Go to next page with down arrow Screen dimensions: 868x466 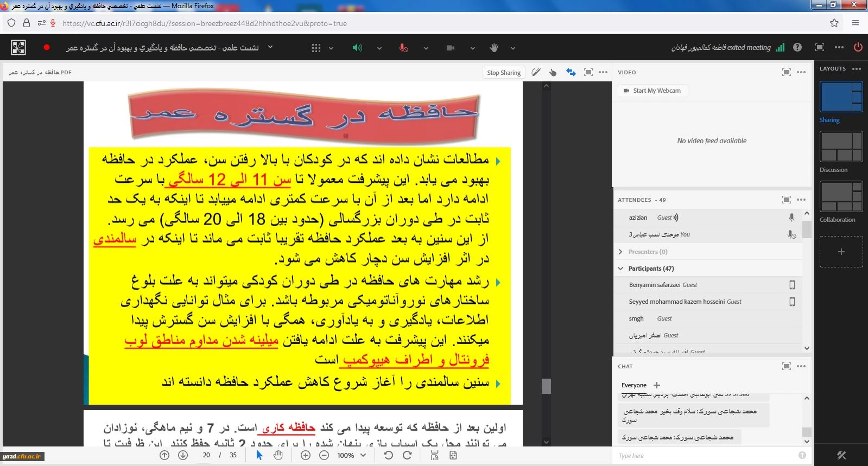[183, 455]
